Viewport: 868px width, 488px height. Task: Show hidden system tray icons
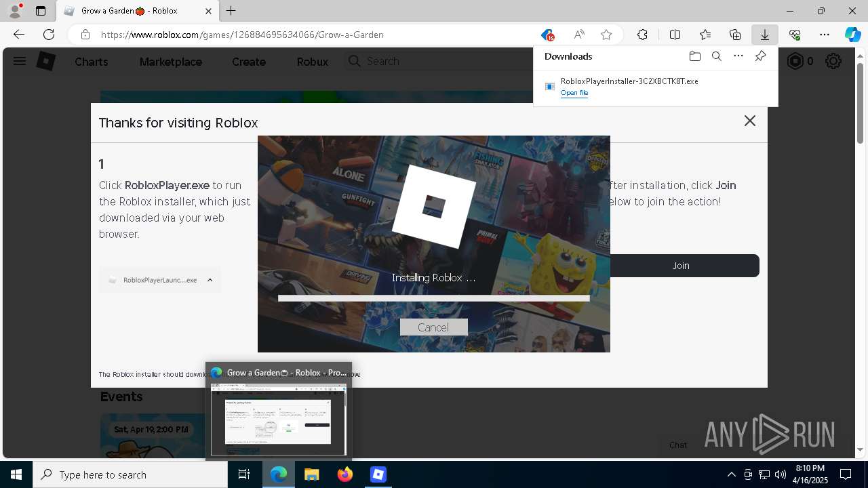731,474
